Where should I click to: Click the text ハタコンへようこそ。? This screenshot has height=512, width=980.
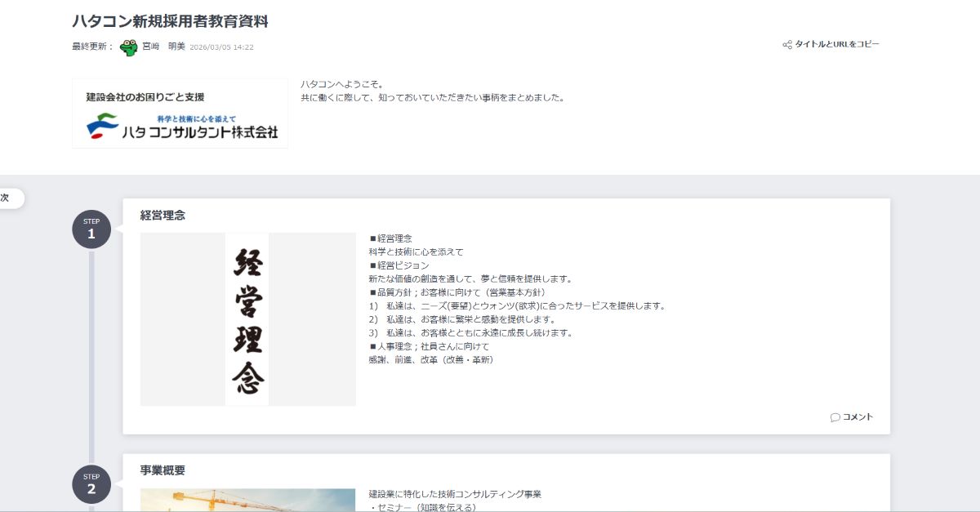(342, 84)
